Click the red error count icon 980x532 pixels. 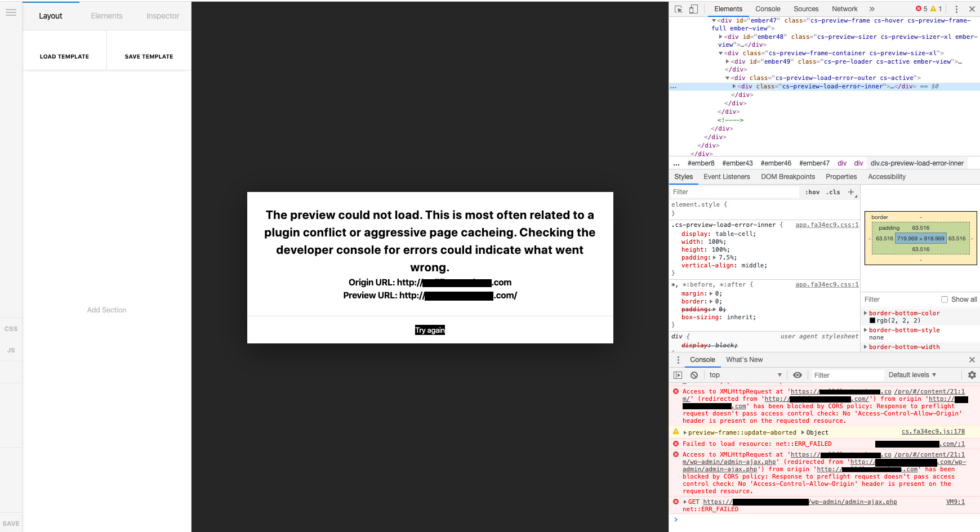pos(919,9)
